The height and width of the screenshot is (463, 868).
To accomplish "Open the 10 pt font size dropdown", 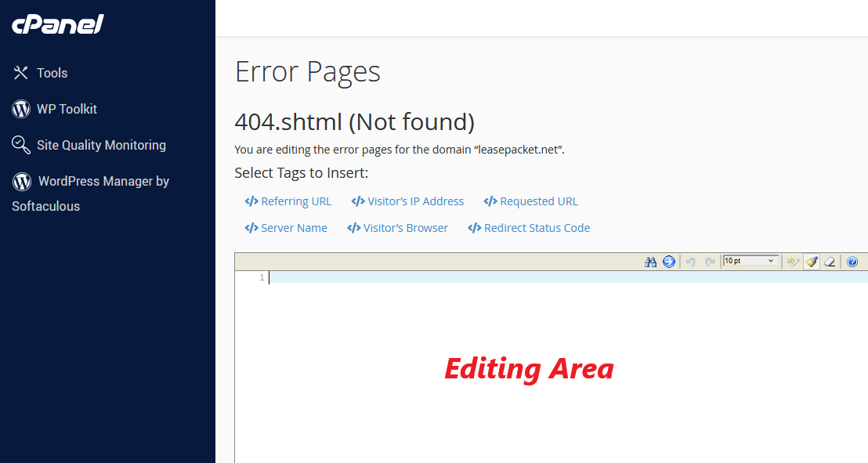I will click(x=750, y=261).
